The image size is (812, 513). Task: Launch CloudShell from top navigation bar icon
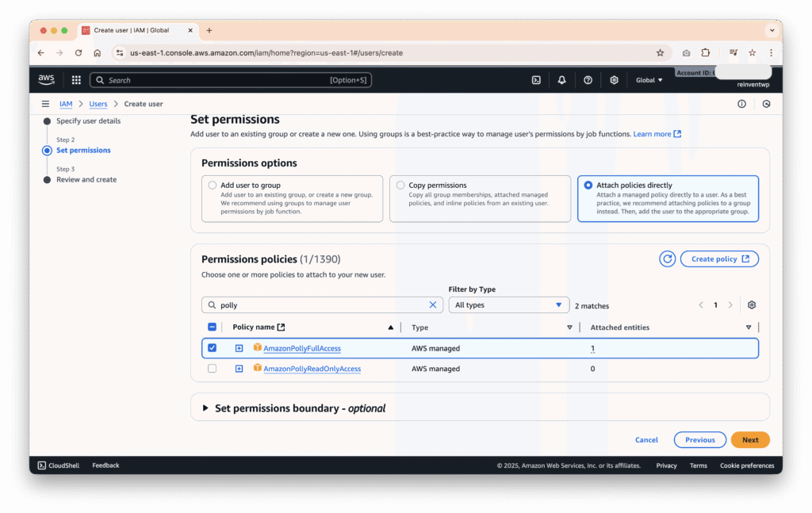click(x=536, y=80)
